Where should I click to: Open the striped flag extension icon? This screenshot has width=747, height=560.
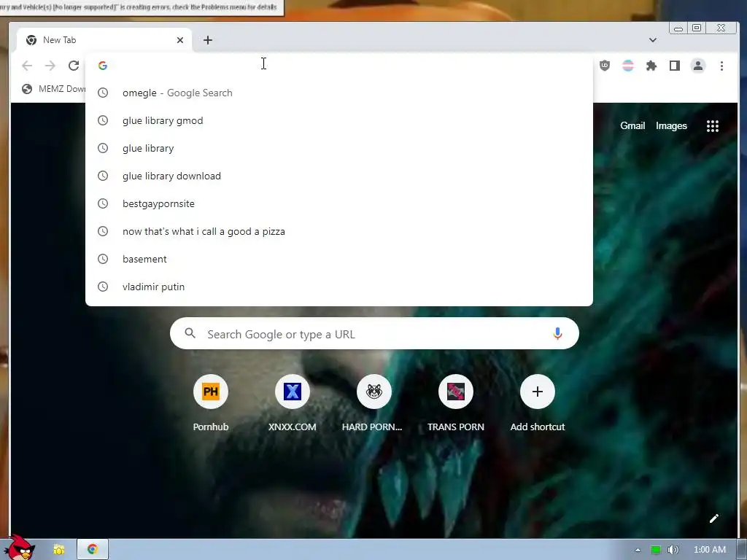628,66
